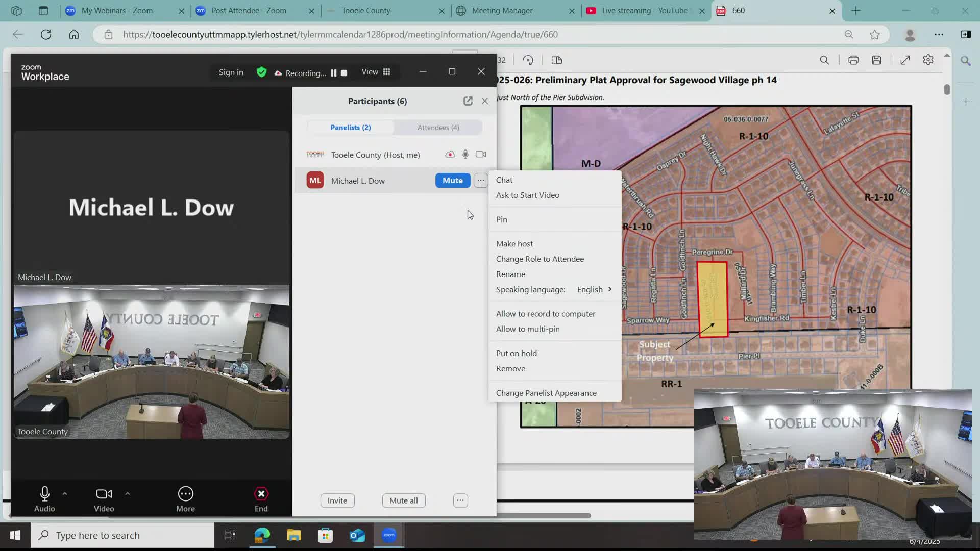The height and width of the screenshot is (551, 980).
Task: Click the Invite button
Action: [337, 500]
